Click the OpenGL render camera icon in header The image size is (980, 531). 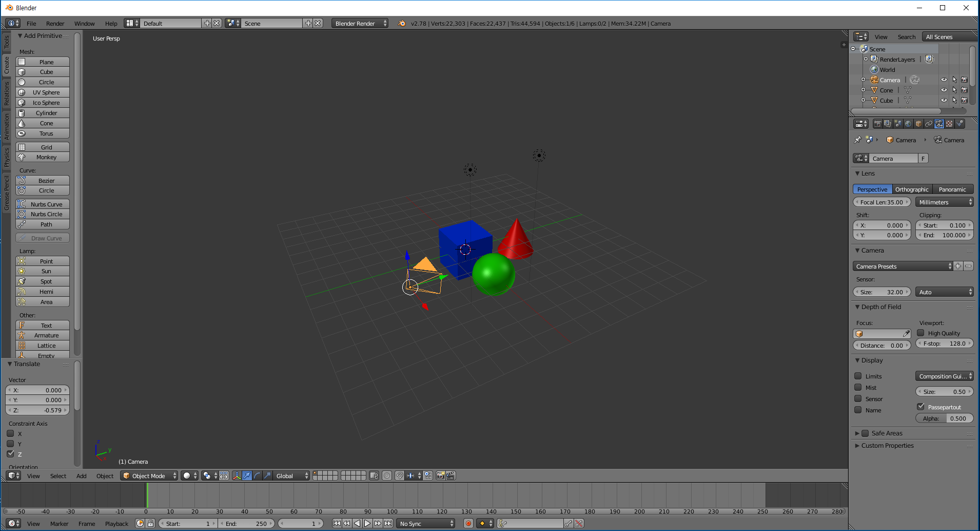(440, 476)
